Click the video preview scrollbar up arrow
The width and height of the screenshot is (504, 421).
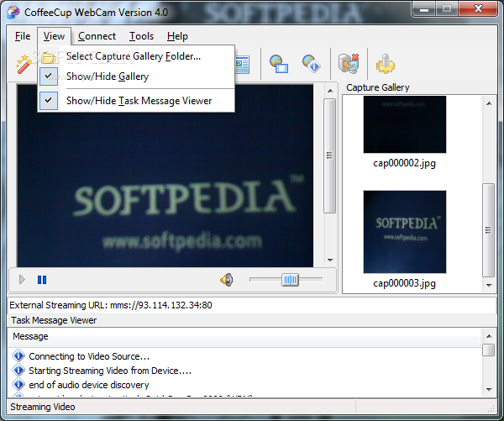click(330, 91)
